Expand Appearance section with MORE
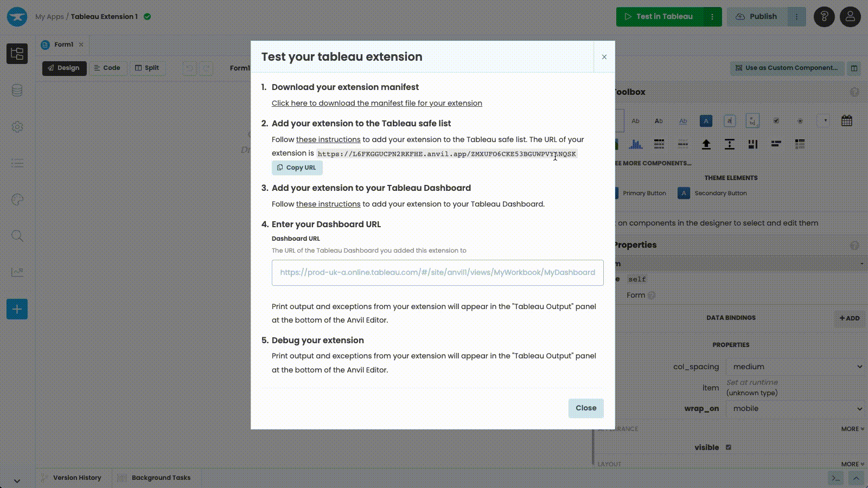Screen dimensions: 868x488 tap(852, 429)
